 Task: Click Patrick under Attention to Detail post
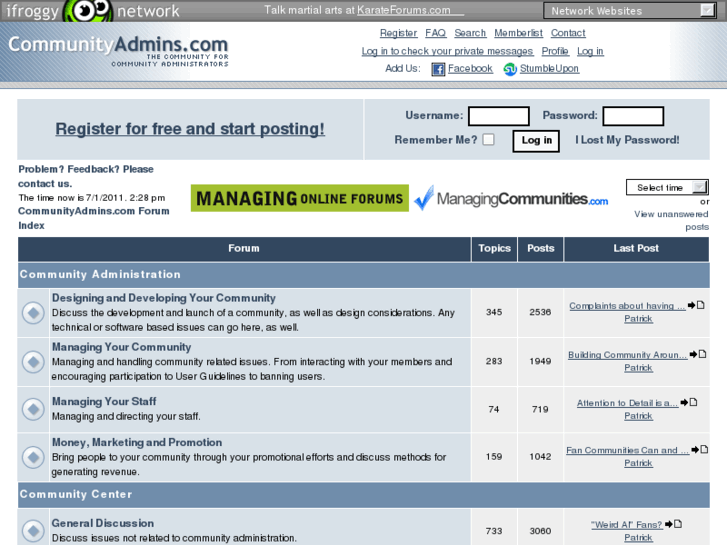(638, 416)
